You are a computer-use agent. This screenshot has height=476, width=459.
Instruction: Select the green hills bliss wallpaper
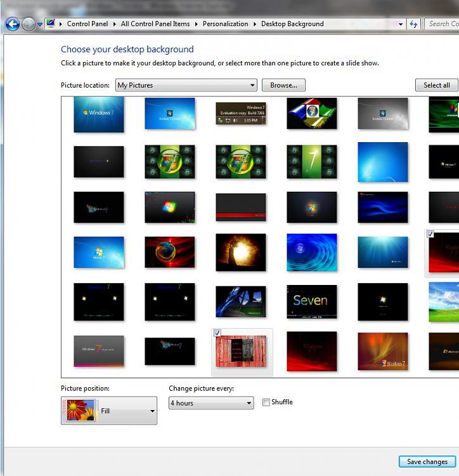444,301
